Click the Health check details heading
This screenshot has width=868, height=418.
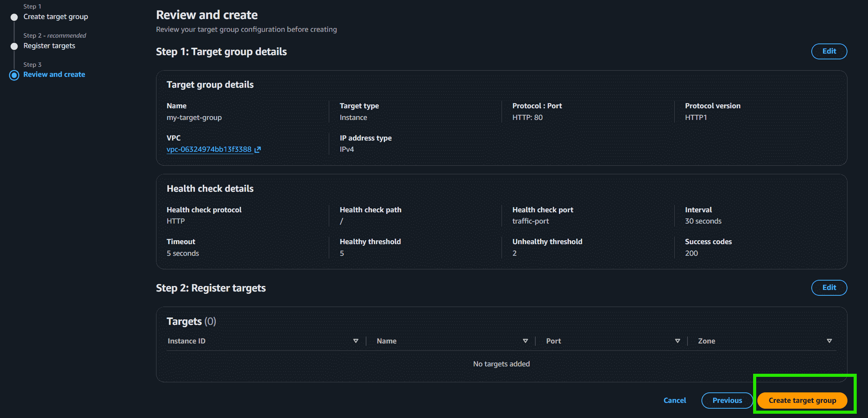210,189
